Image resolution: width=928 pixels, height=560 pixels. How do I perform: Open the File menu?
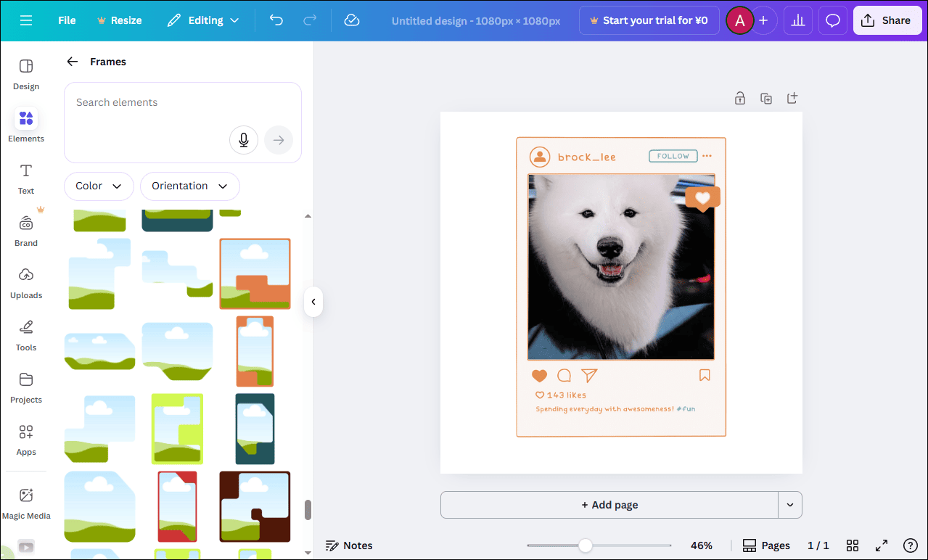[66, 20]
